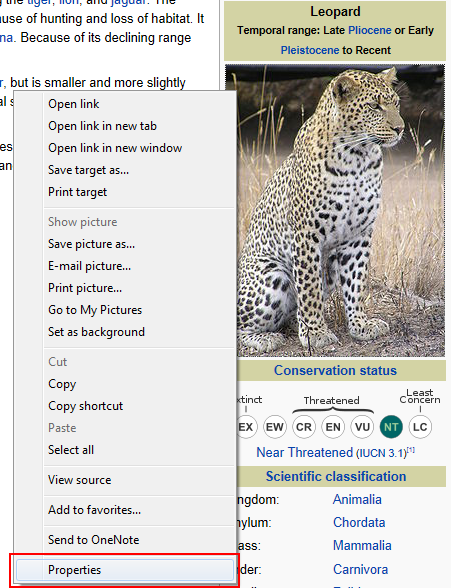Click the jaguar link in article

[128, 2]
